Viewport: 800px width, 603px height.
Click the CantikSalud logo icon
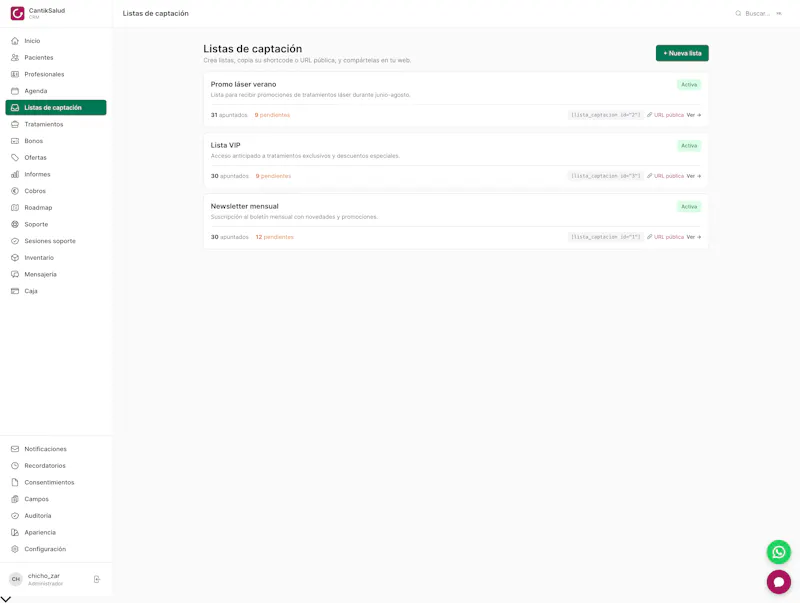pyautogui.click(x=17, y=13)
